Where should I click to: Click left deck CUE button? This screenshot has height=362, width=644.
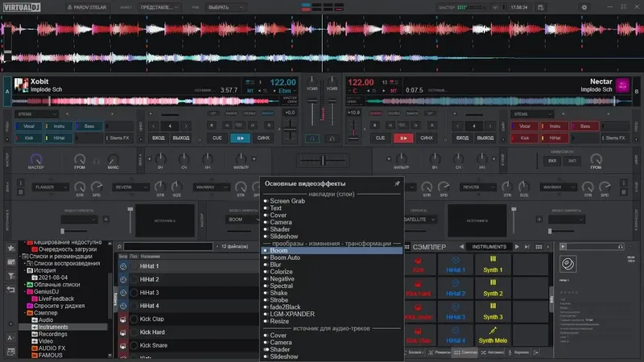pos(217,138)
